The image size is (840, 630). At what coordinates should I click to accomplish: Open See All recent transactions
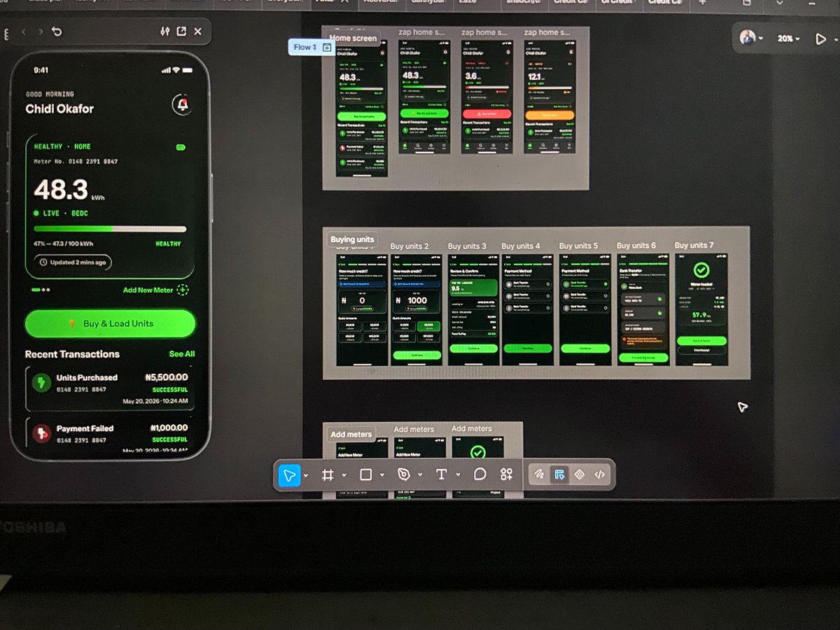click(182, 354)
